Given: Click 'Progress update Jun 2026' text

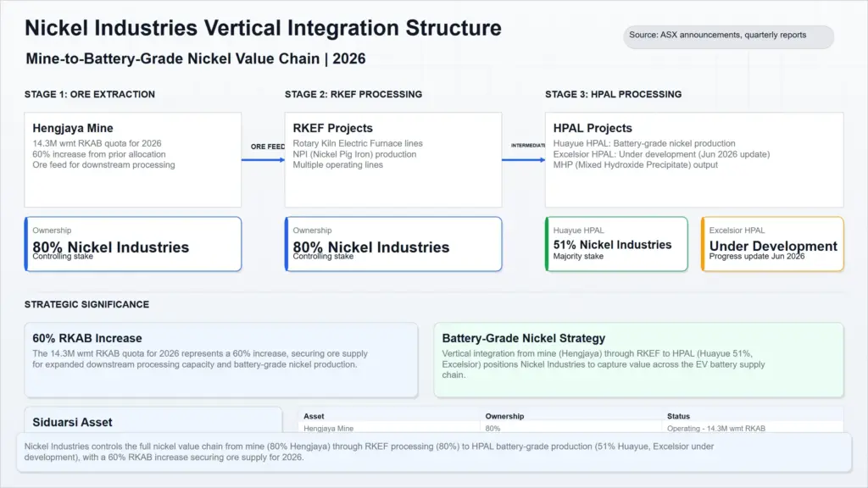Looking at the screenshot, I should 757,257.
